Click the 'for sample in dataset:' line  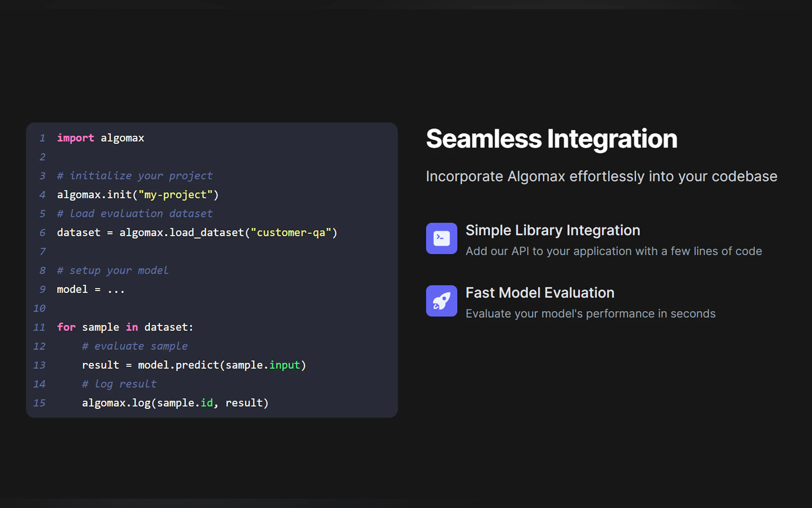125,327
